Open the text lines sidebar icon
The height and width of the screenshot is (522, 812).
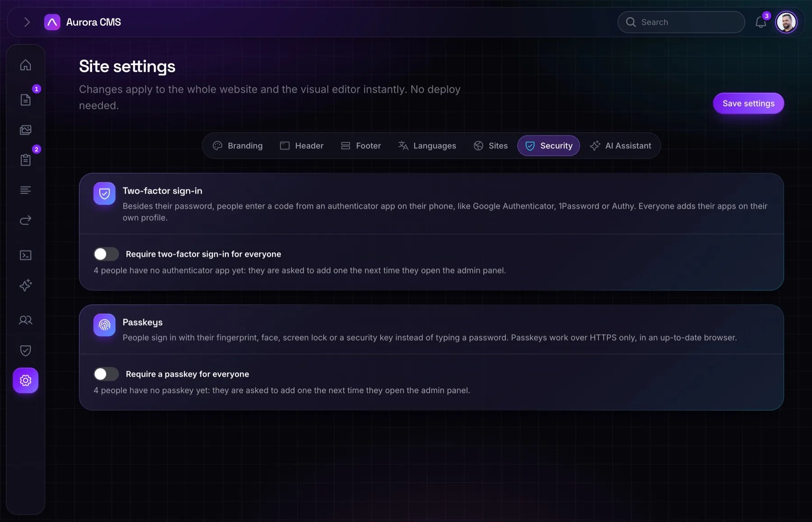click(x=26, y=190)
